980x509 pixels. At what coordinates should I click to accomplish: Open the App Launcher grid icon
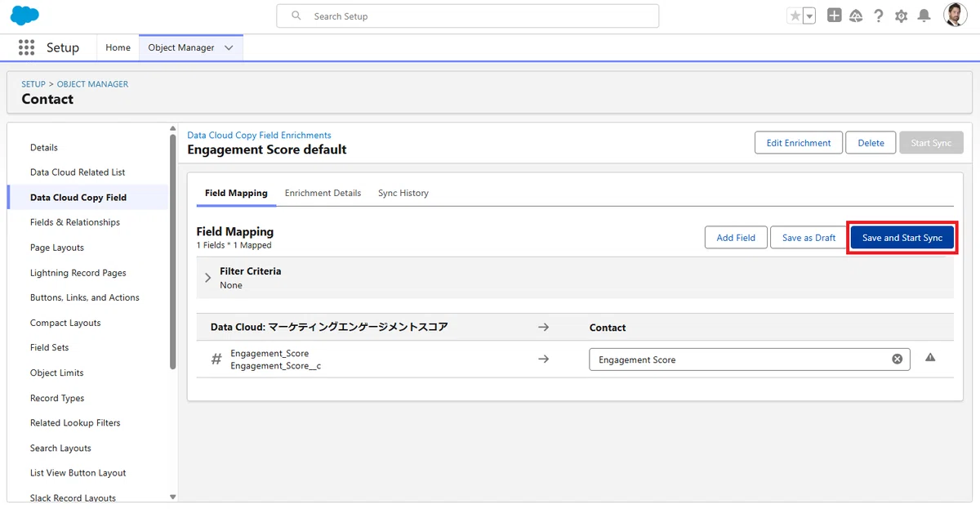tap(26, 47)
